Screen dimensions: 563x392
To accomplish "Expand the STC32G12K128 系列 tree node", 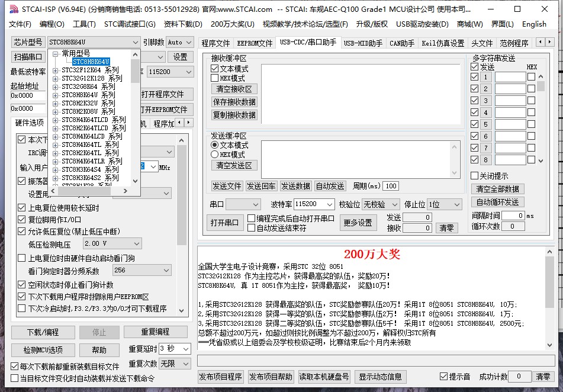I will [55, 79].
